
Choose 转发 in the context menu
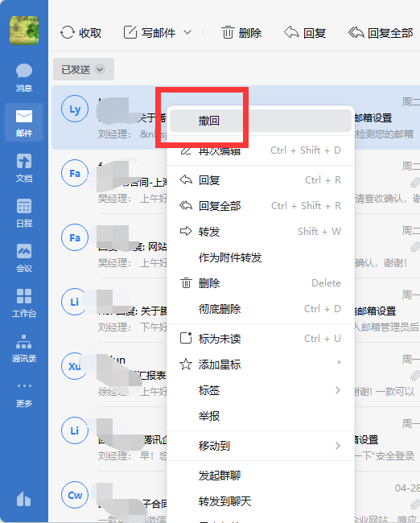click(x=261, y=232)
